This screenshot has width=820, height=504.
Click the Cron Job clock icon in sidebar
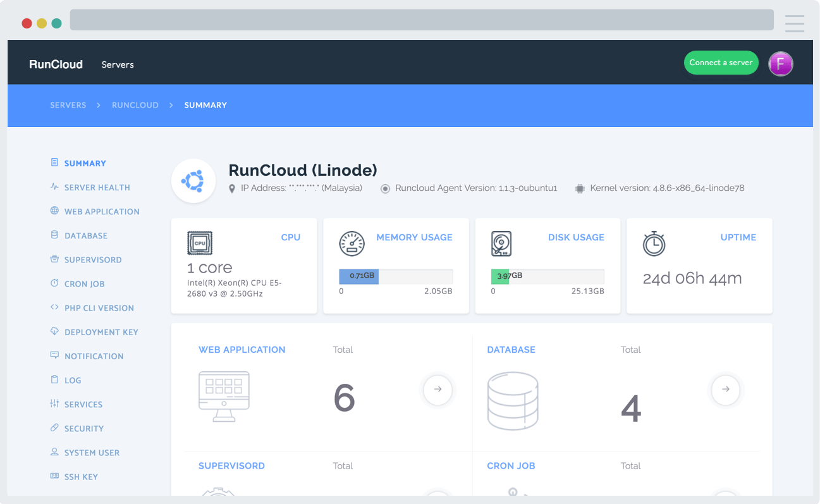(x=54, y=283)
